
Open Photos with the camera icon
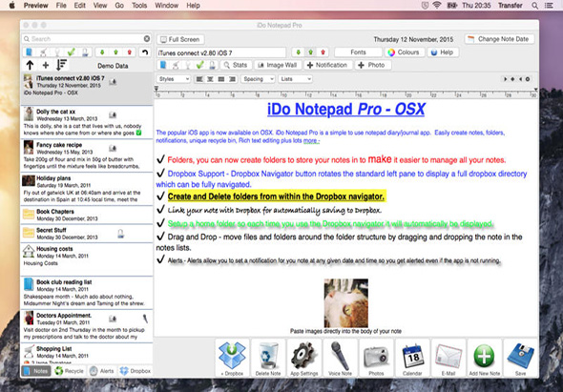(x=376, y=358)
